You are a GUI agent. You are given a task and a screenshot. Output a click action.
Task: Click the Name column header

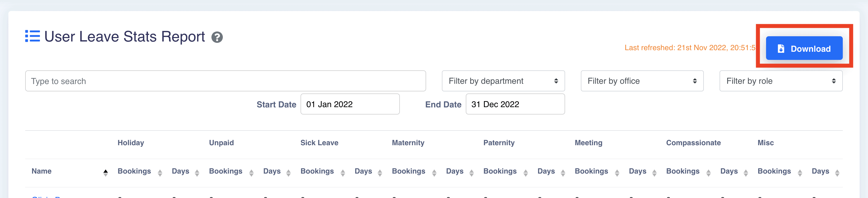42,171
